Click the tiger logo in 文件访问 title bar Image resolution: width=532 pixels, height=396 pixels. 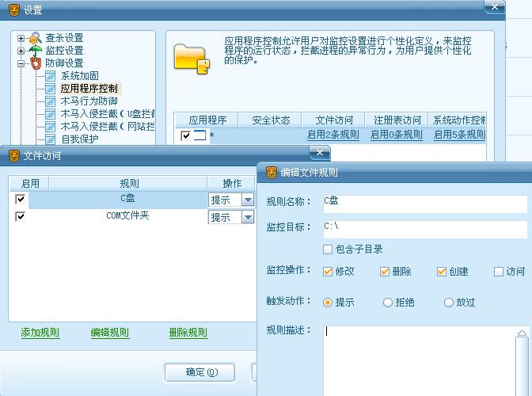14,156
